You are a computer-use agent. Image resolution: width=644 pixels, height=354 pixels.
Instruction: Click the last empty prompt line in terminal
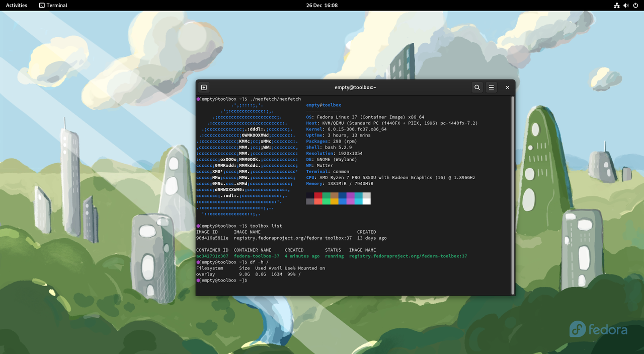(222, 280)
